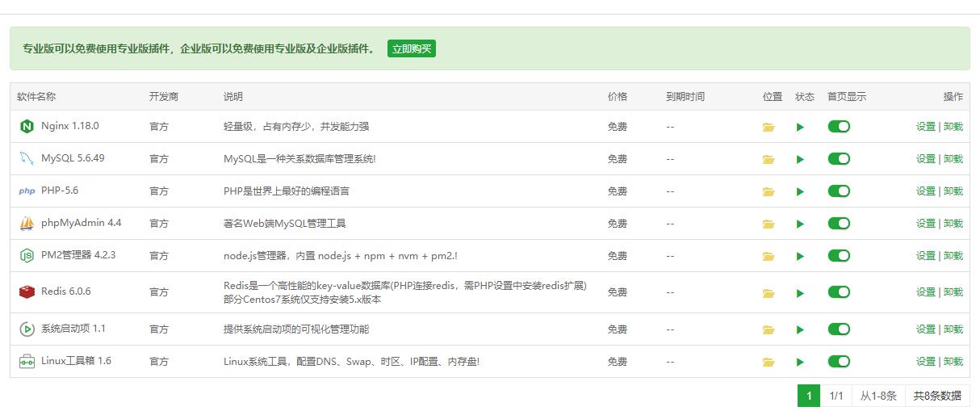Open the Linux工具箱 folder location

(x=769, y=362)
